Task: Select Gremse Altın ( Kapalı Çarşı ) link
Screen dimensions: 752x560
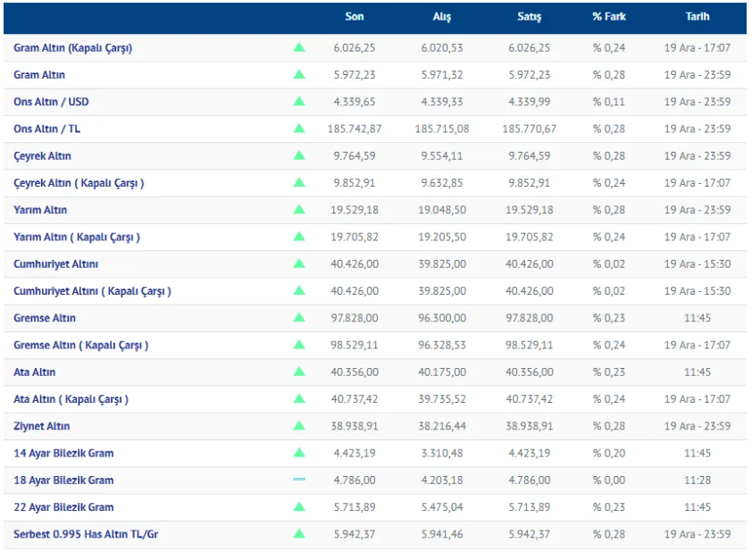Action: [x=80, y=345]
